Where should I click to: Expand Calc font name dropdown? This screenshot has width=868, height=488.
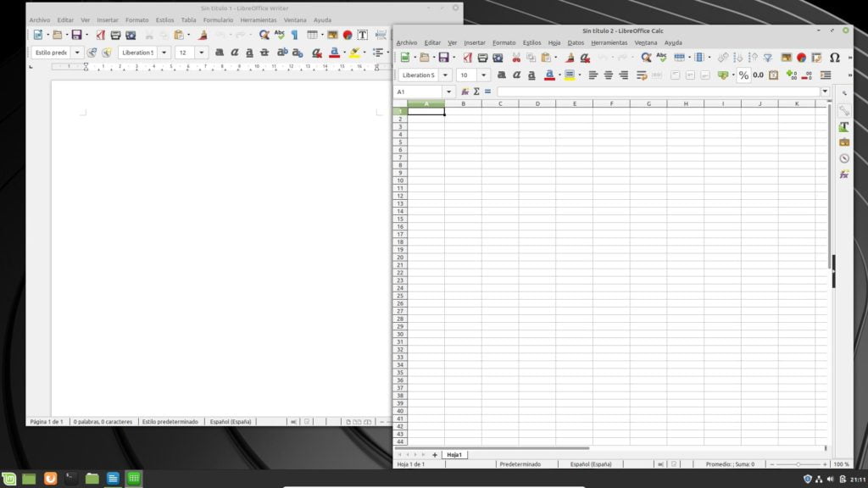(x=445, y=75)
